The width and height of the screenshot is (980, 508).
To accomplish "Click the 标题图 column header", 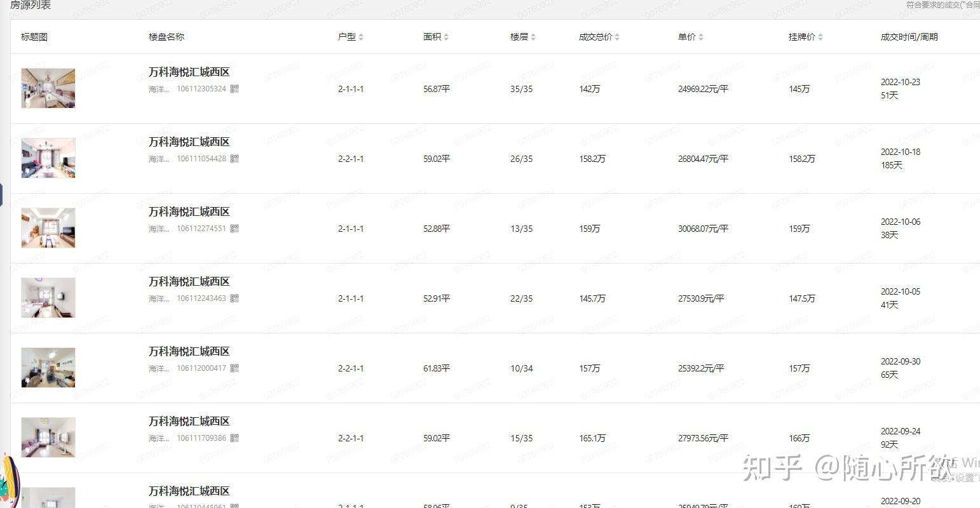I will [34, 37].
